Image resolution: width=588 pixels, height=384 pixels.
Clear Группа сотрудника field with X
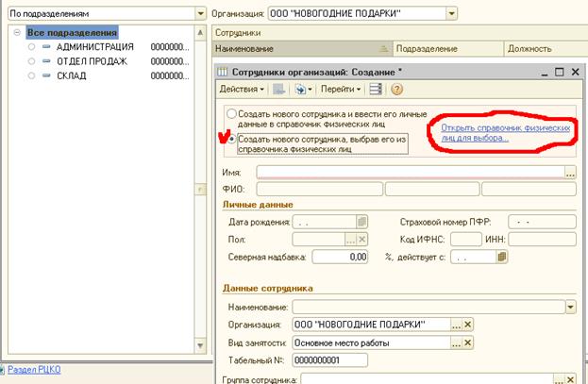tap(570, 378)
